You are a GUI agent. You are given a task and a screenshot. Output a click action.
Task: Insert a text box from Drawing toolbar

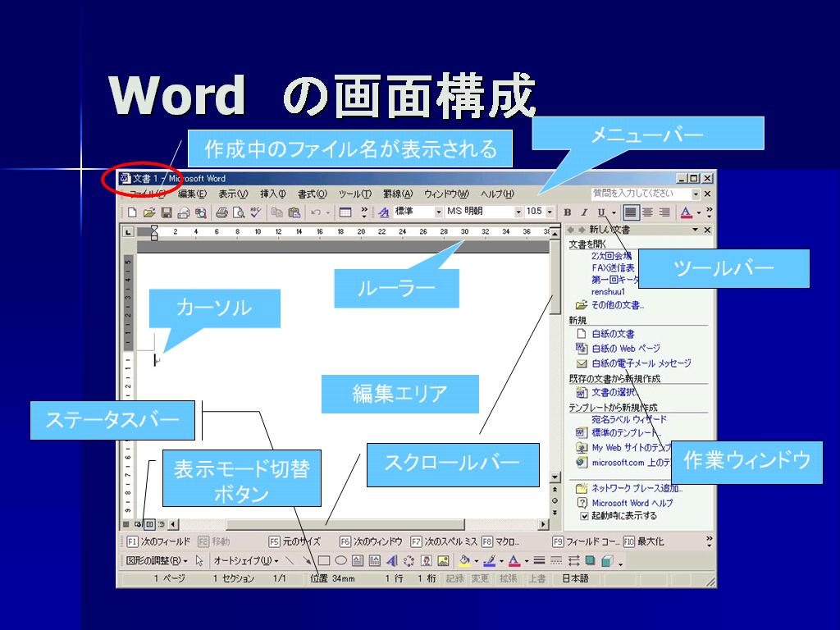pos(358,561)
